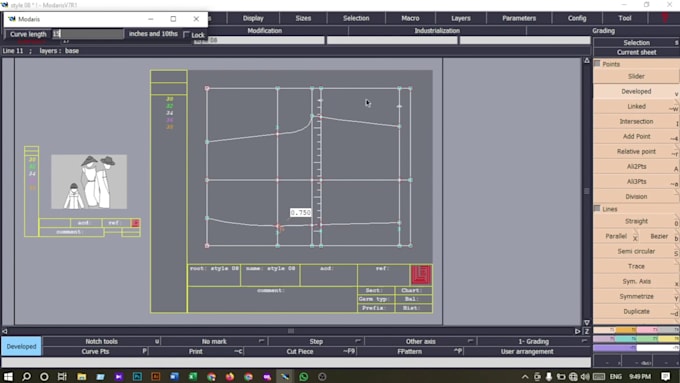The image size is (680, 383).
Task: Toggle the Points section checkbox
Action: coord(597,64)
